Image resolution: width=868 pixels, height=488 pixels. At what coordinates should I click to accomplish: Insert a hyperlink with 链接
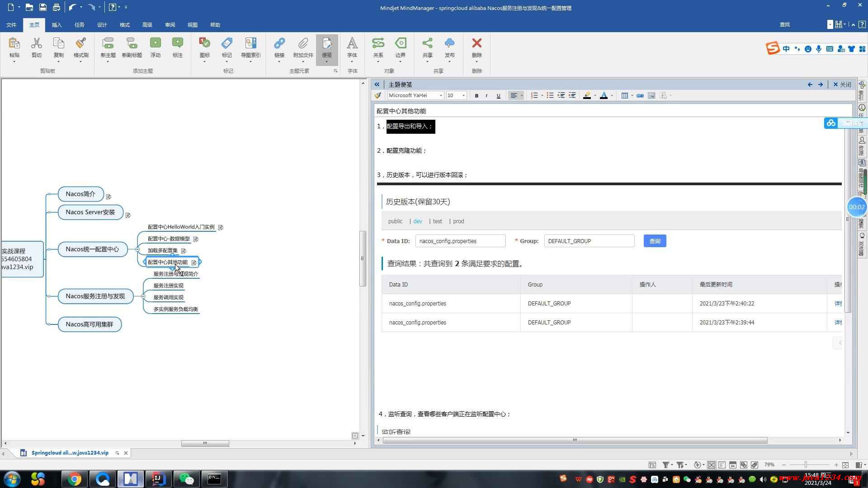coord(279,48)
